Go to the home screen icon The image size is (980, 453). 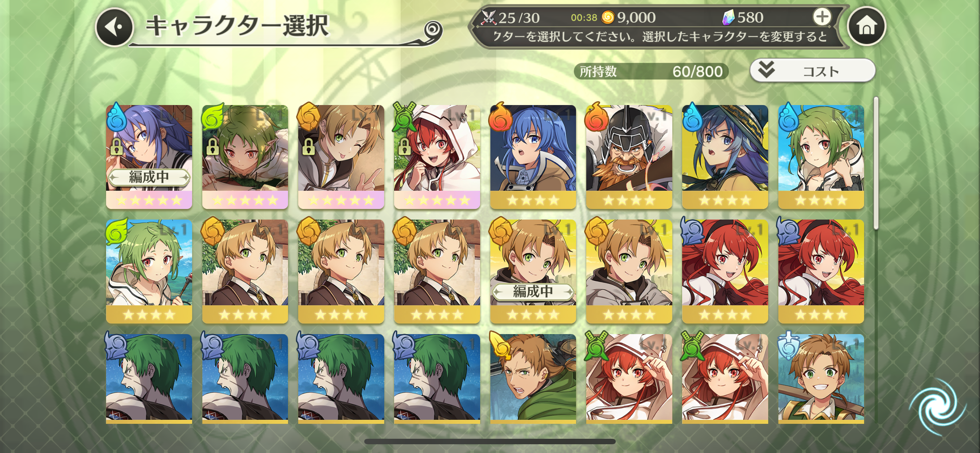coord(866,26)
